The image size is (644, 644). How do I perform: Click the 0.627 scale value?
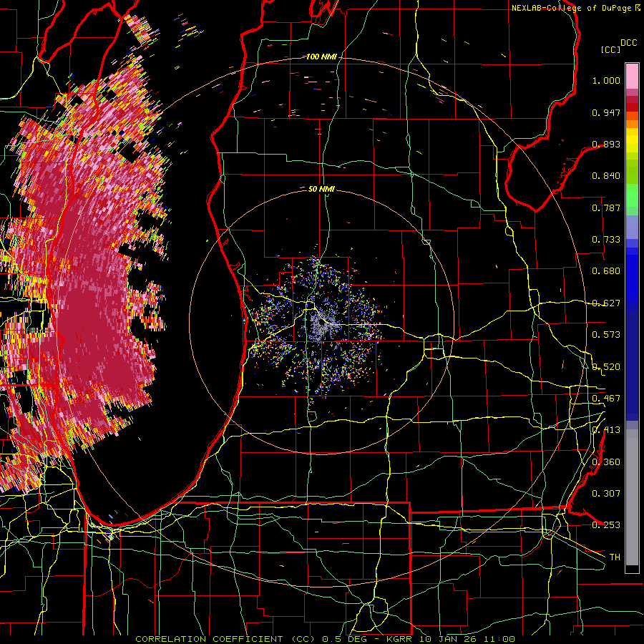click(x=606, y=303)
